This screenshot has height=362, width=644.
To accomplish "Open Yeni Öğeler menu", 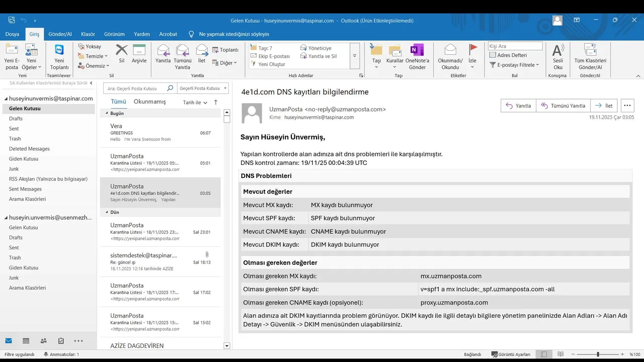I will pos(31,57).
